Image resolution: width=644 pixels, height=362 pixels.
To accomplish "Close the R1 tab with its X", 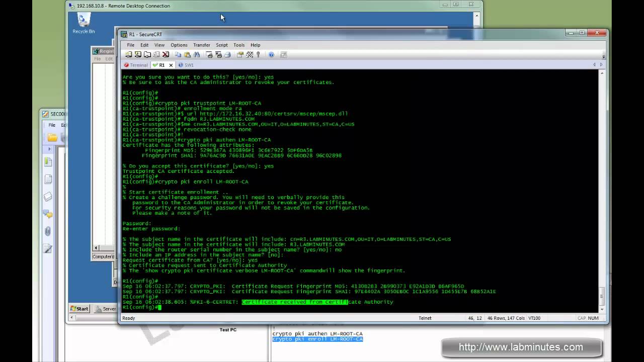I will 171,65.
